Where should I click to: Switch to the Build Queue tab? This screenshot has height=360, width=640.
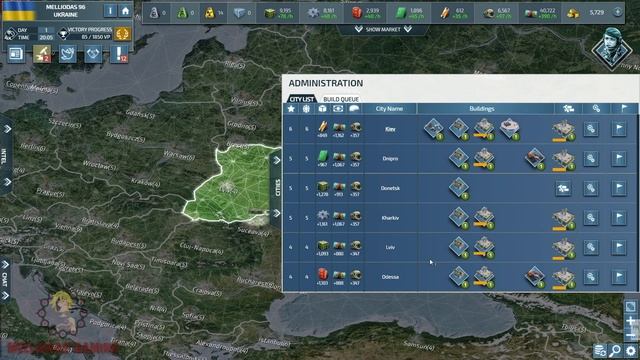point(341,99)
